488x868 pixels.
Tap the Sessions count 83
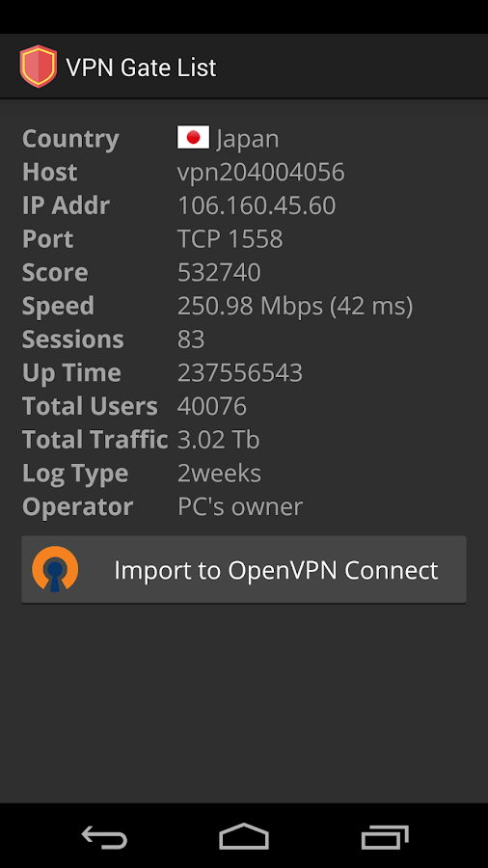[191, 339]
